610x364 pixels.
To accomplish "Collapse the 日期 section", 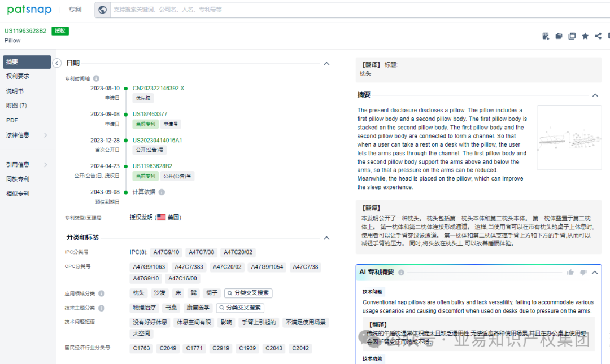I will click(x=326, y=63).
